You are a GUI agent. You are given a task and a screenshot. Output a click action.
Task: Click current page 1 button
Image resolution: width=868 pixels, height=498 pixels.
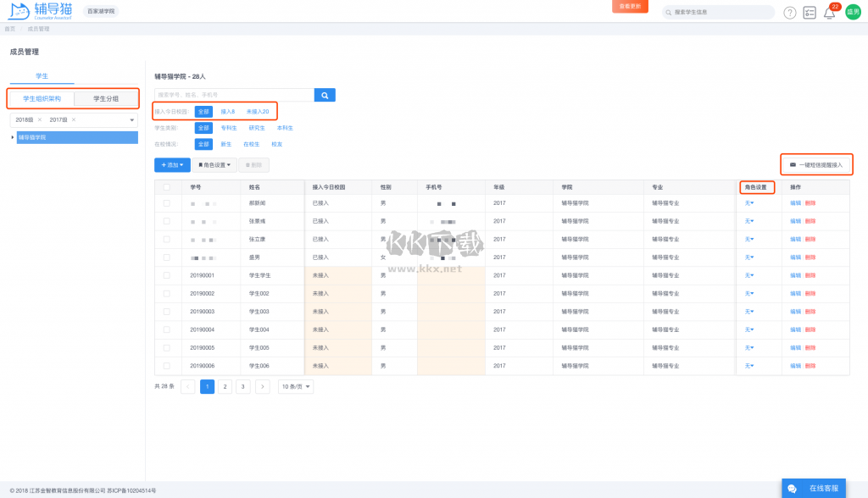coord(207,386)
